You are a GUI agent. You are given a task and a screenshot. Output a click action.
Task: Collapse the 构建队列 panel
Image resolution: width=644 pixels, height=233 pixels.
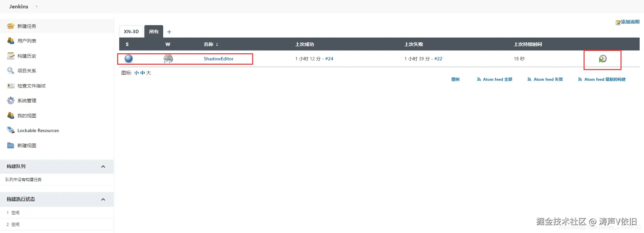103,167
